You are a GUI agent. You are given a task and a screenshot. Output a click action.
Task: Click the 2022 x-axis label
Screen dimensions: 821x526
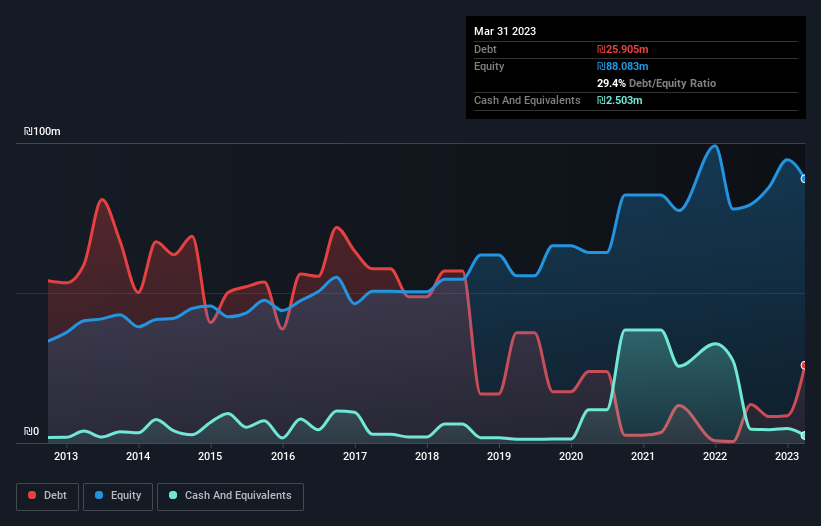pos(715,456)
